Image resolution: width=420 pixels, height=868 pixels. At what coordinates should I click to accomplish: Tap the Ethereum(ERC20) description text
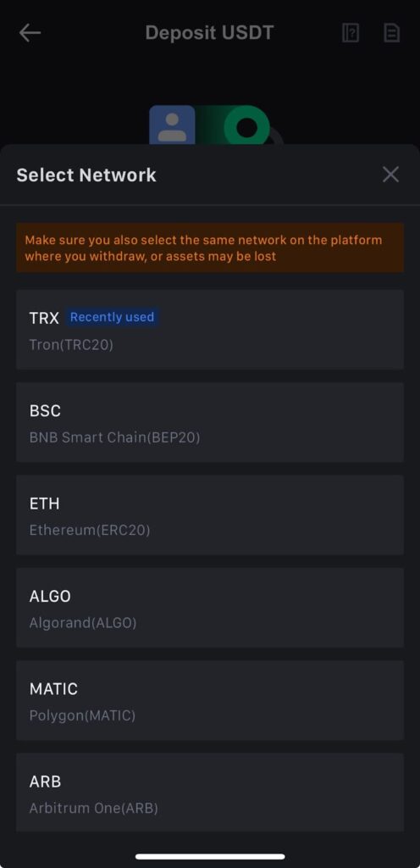point(90,530)
